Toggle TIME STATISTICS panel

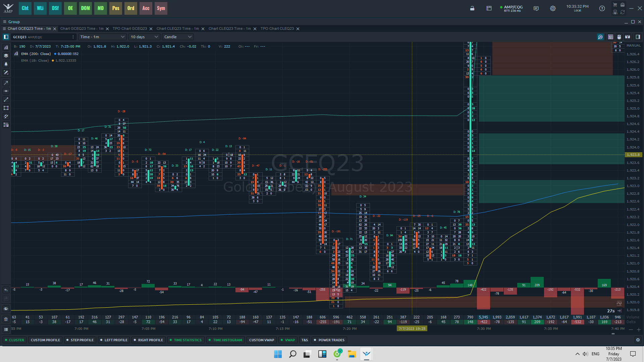pos(185,340)
